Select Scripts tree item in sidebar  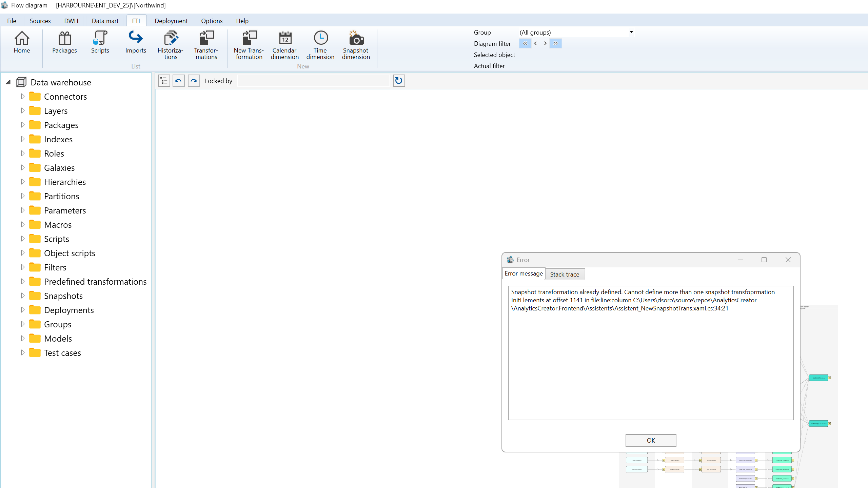(56, 239)
